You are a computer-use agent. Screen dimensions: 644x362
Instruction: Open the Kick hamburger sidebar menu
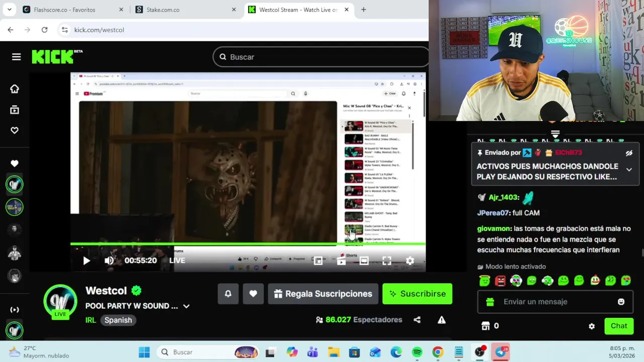16,57
